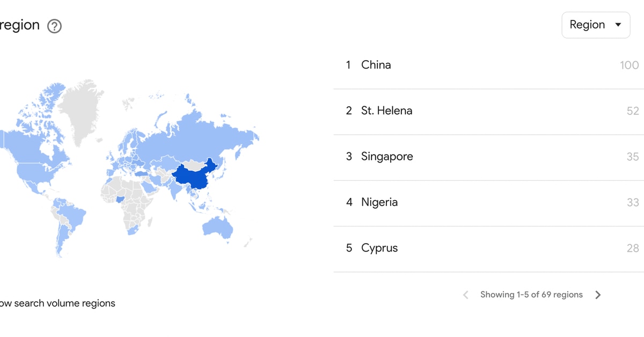Click the Cyprus row in the list
Screen dimensions: 644x337
pyautogui.click(x=379, y=248)
